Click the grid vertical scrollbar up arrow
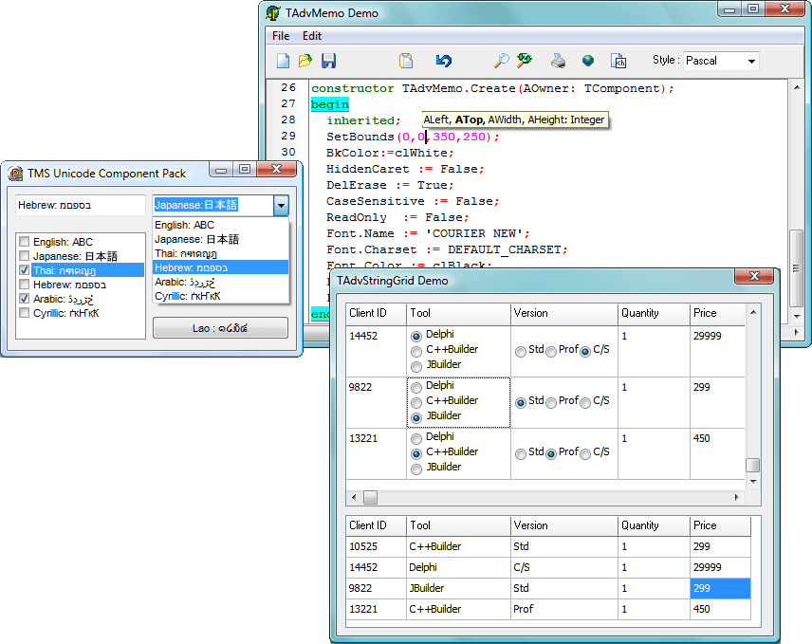Viewport: 812px width, 644px height. (x=753, y=312)
